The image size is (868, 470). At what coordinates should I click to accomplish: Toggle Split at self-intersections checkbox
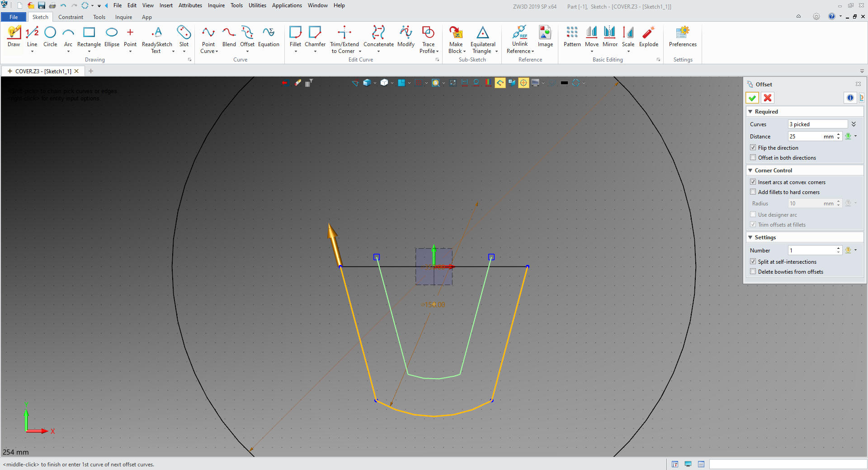click(x=753, y=261)
